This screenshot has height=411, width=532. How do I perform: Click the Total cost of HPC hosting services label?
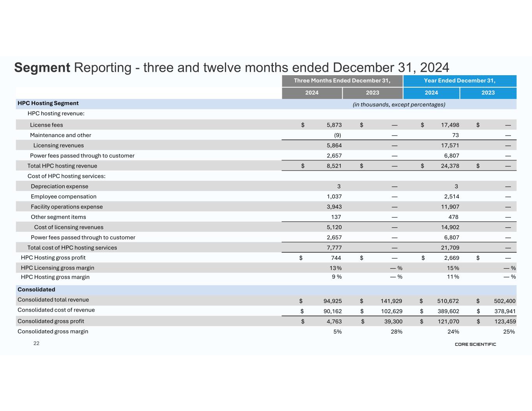72,248
